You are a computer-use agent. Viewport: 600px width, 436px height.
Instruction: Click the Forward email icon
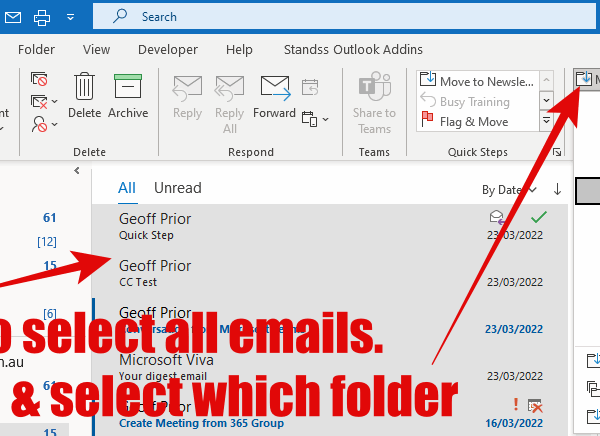point(274,89)
